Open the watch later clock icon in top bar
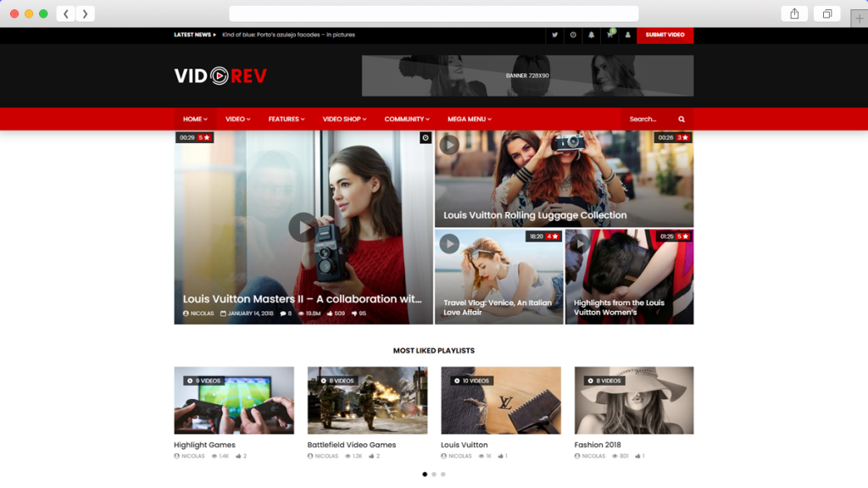 click(x=573, y=35)
